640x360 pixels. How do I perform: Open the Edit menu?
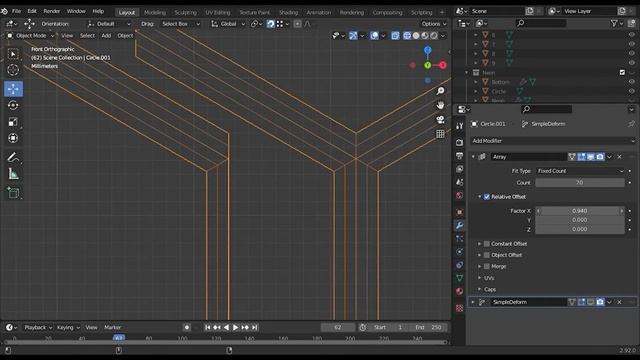click(x=32, y=11)
